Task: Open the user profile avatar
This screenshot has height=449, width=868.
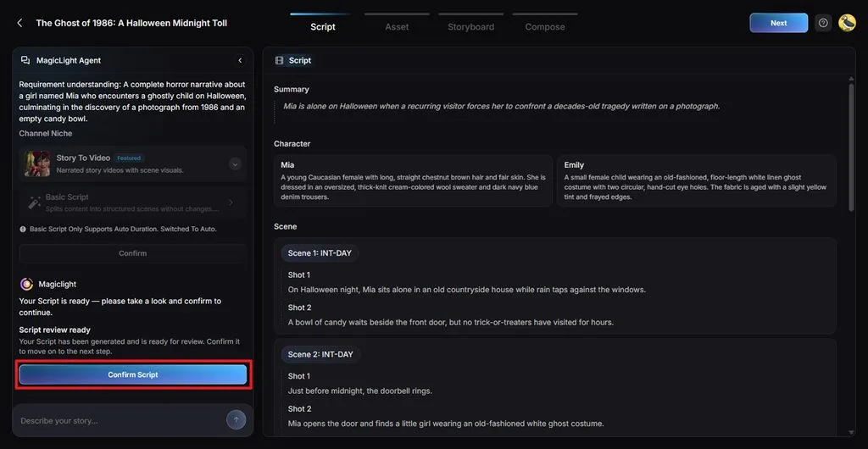Action: 847,23
